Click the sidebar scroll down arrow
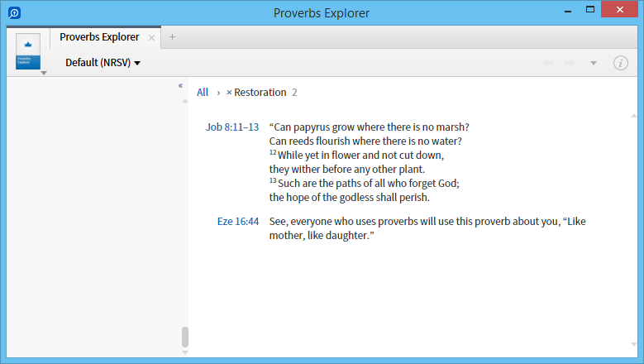 point(185,352)
